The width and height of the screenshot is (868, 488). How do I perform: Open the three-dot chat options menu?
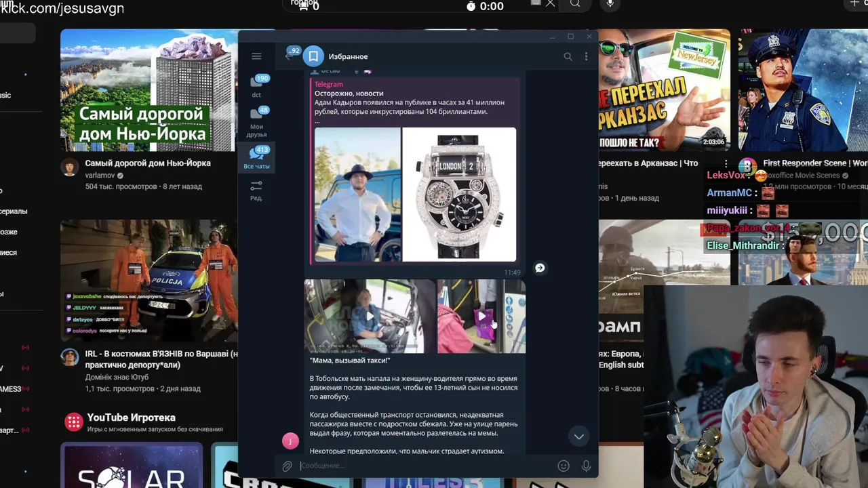point(586,56)
